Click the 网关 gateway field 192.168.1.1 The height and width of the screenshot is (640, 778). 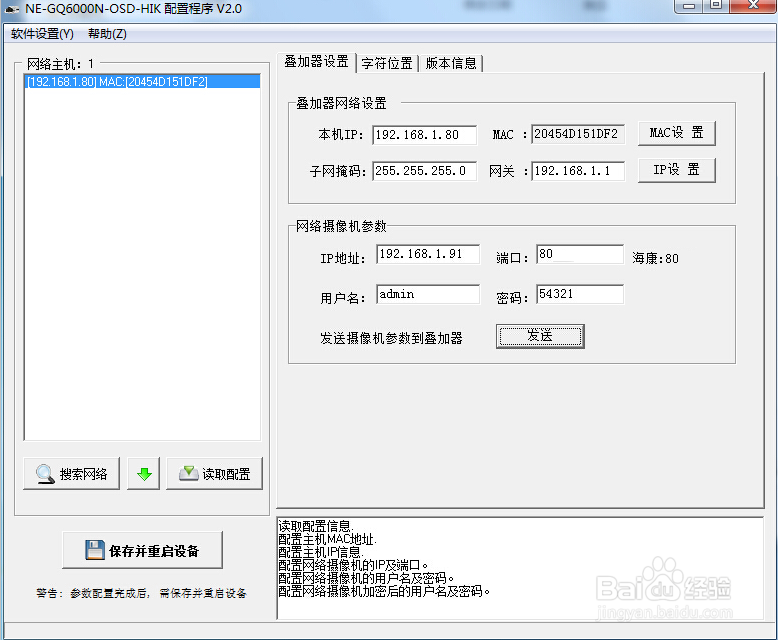coord(578,171)
